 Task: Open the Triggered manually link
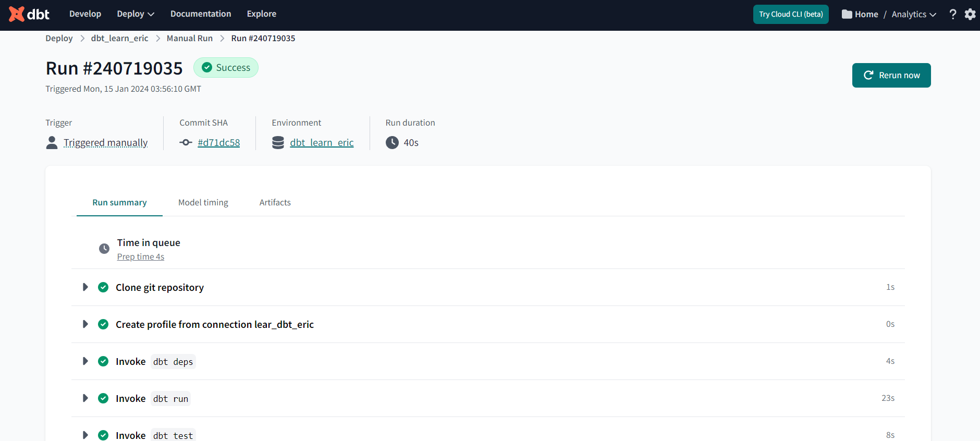(x=106, y=142)
